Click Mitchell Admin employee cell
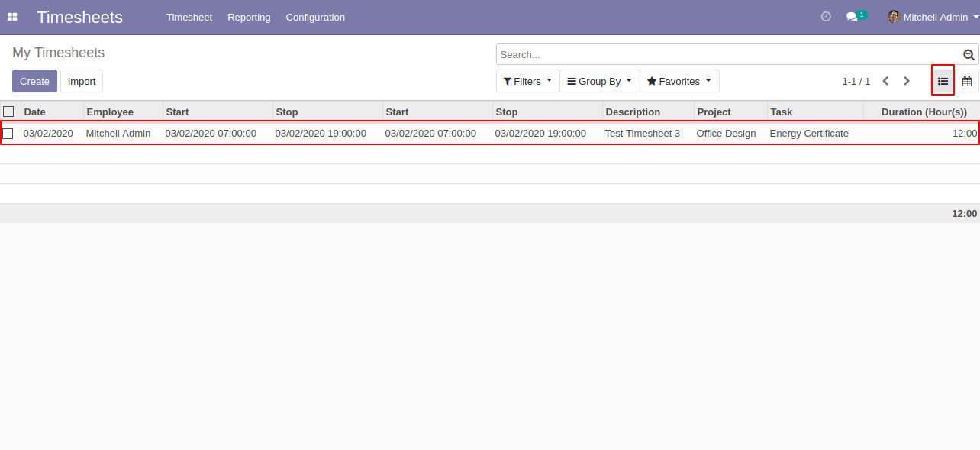The height and width of the screenshot is (450, 980). click(x=118, y=134)
